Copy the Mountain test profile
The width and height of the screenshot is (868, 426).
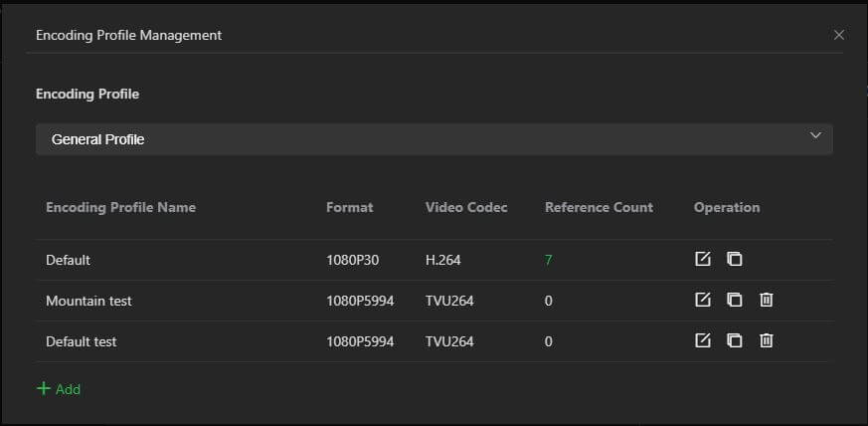tap(734, 301)
